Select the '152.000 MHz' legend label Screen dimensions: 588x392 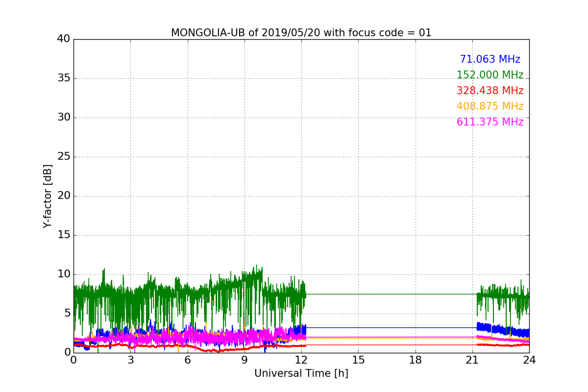point(490,75)
